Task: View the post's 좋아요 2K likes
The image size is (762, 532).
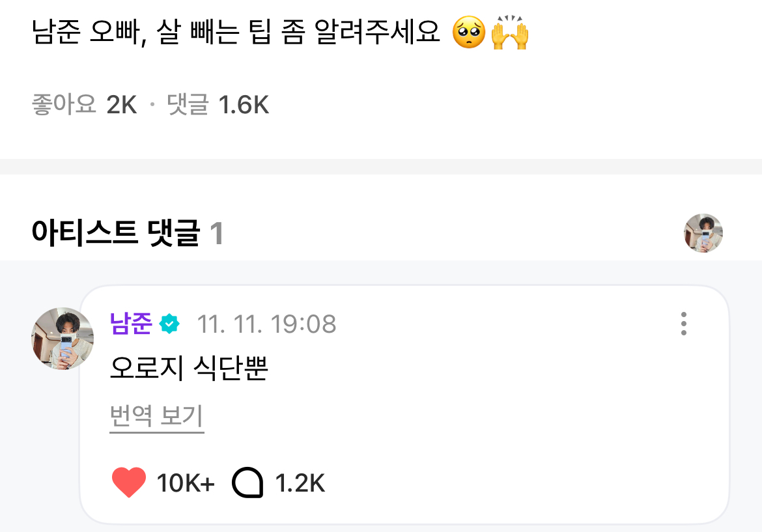Action: pyautogui.click(x=85, y=104)
